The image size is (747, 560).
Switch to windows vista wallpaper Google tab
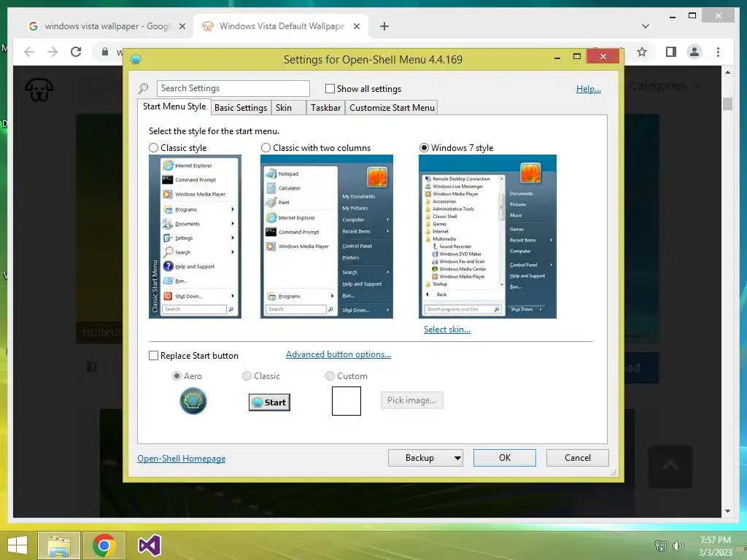pos(107,26)
